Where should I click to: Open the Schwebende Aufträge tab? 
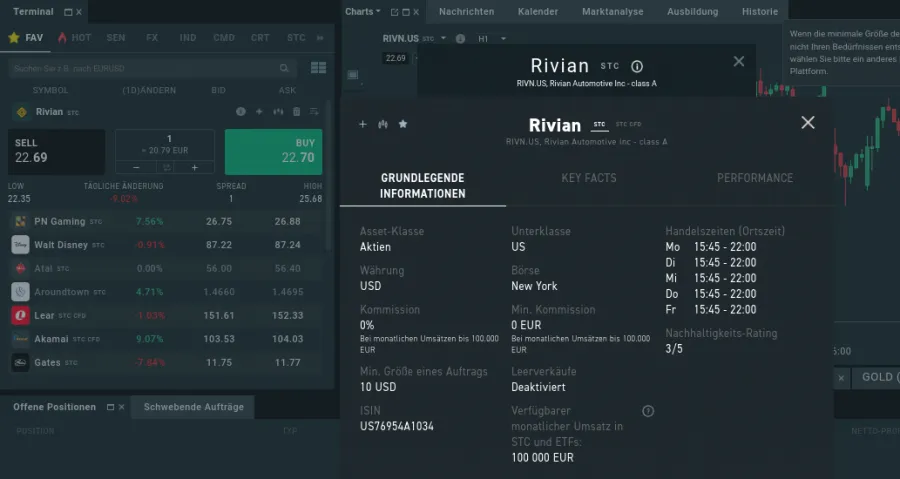click(193, 407)
